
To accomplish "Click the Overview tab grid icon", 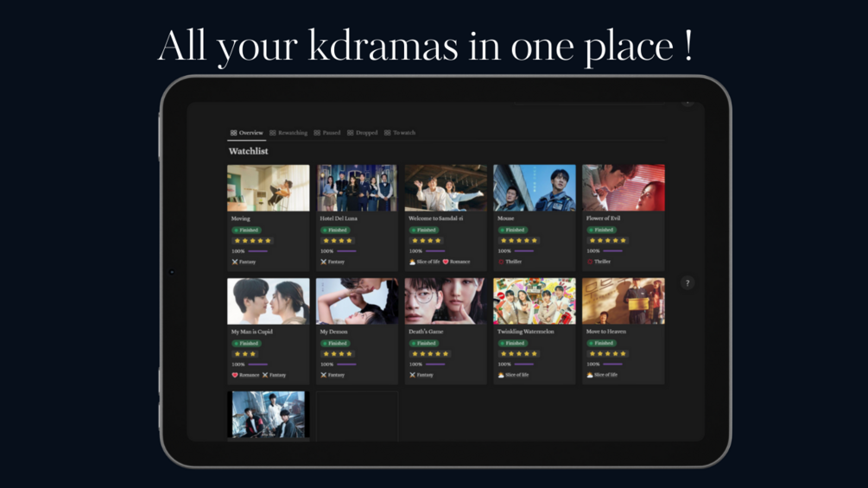I will (x=233, y=133).
